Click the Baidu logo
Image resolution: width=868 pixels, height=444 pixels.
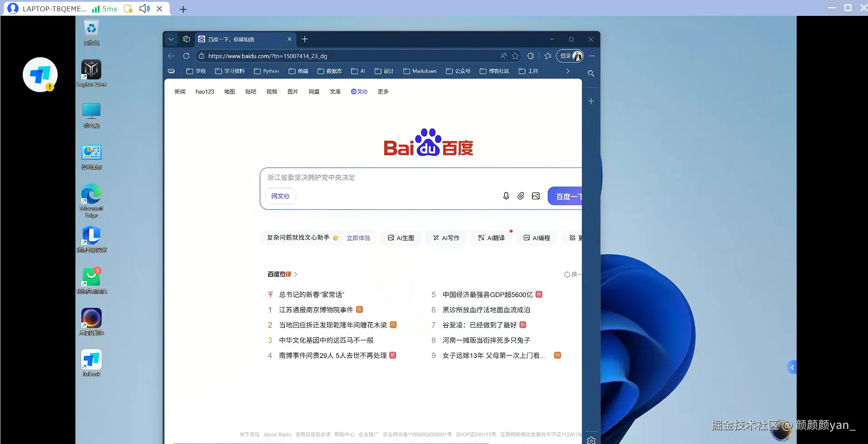point(428,143)
